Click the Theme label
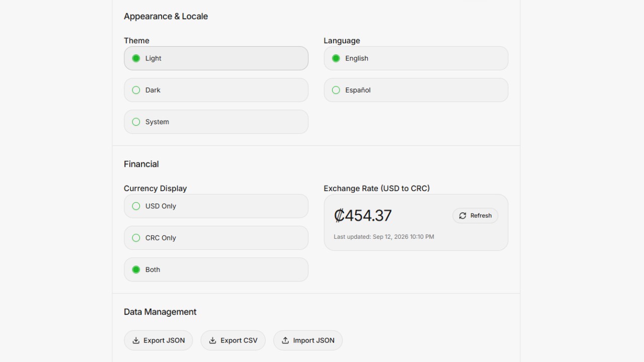644x362 pixels. pyautogui.click(x=137, y=41)
